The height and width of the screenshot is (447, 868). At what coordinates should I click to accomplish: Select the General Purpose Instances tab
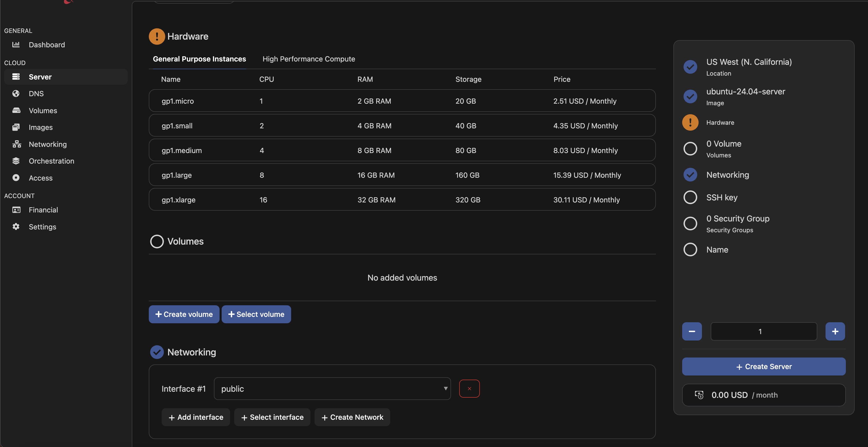199,59
